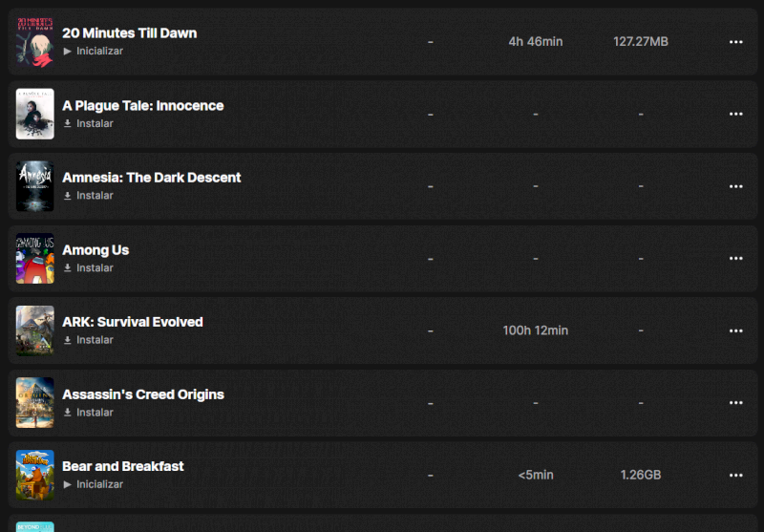The image size is (764, 532).
Task: Click Instalar under Amnesia: The Dark Descent
Action: [x=88, y=195]
